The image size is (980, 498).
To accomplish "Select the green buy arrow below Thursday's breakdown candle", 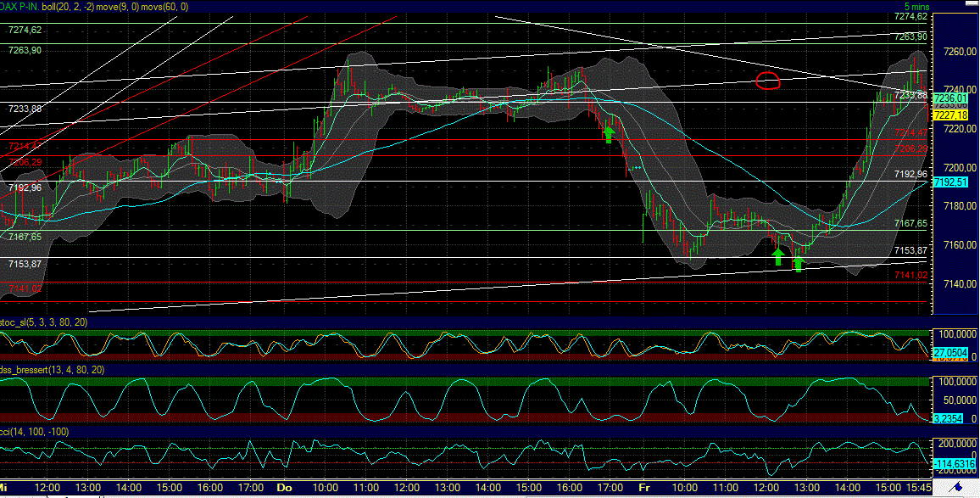I will tap(609, 134).
